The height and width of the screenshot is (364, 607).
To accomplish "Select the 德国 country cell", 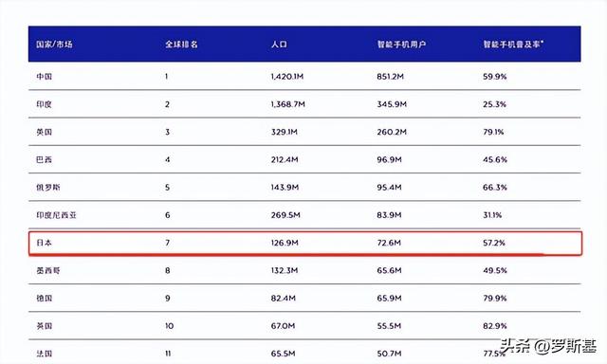I will (x=45, y=299).
